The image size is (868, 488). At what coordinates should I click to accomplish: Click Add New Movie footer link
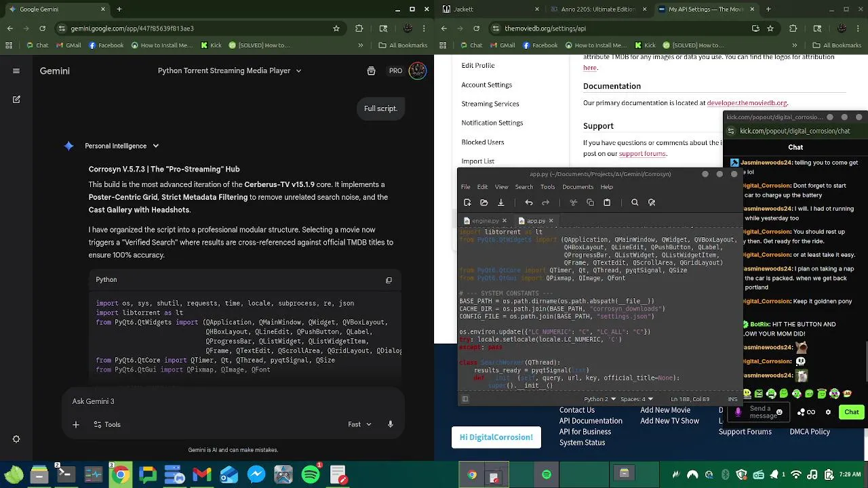(665, 410)
